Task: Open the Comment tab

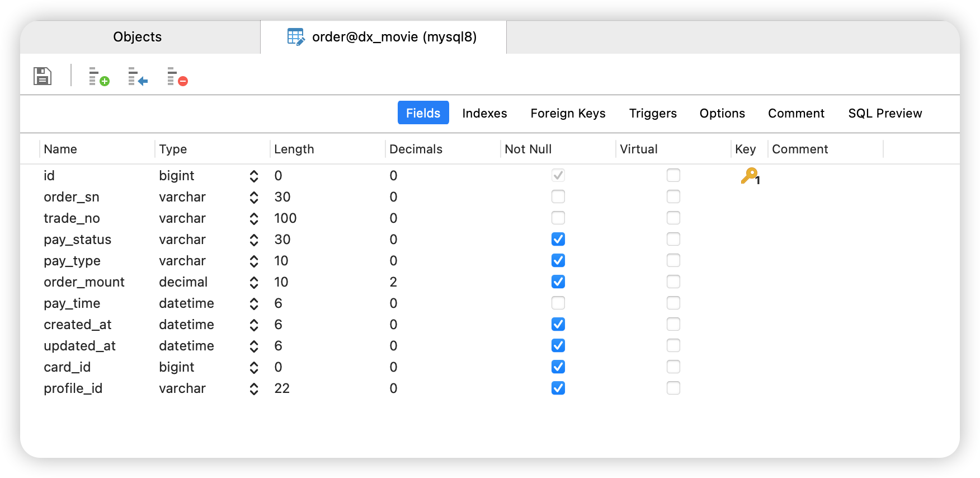Action: tap(796, 113)
